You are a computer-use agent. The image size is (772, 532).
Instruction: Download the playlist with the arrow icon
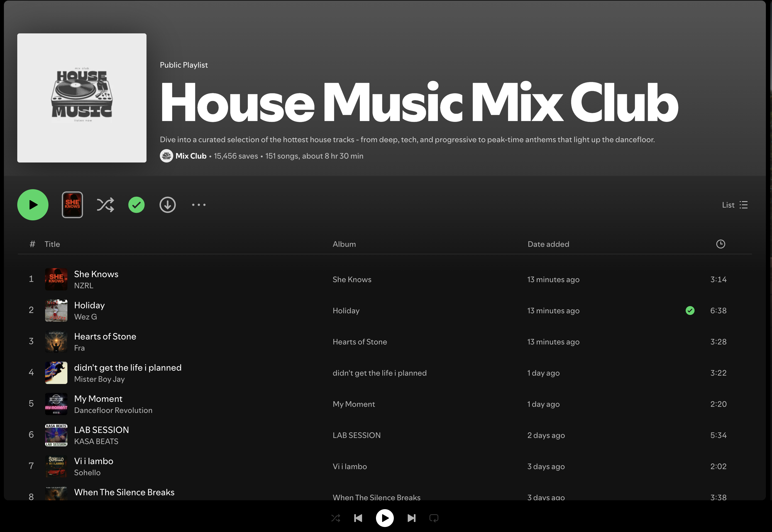pos(167,205)
